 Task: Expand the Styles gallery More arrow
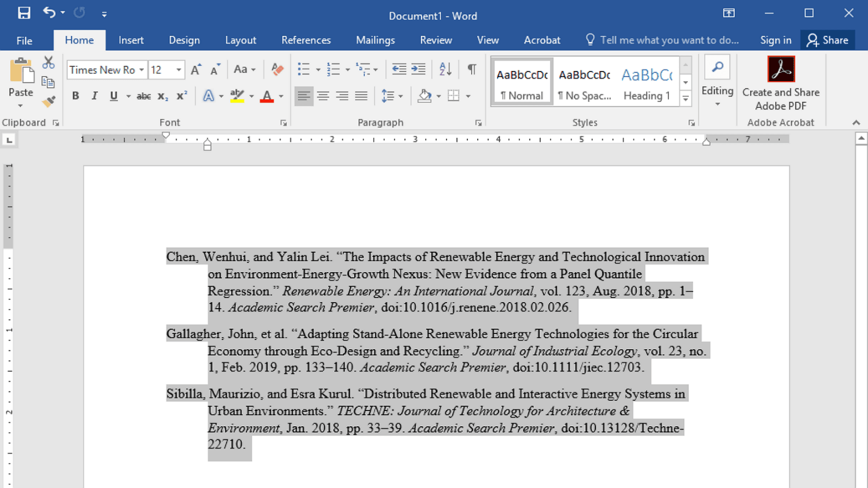click(x=686, y=98)
